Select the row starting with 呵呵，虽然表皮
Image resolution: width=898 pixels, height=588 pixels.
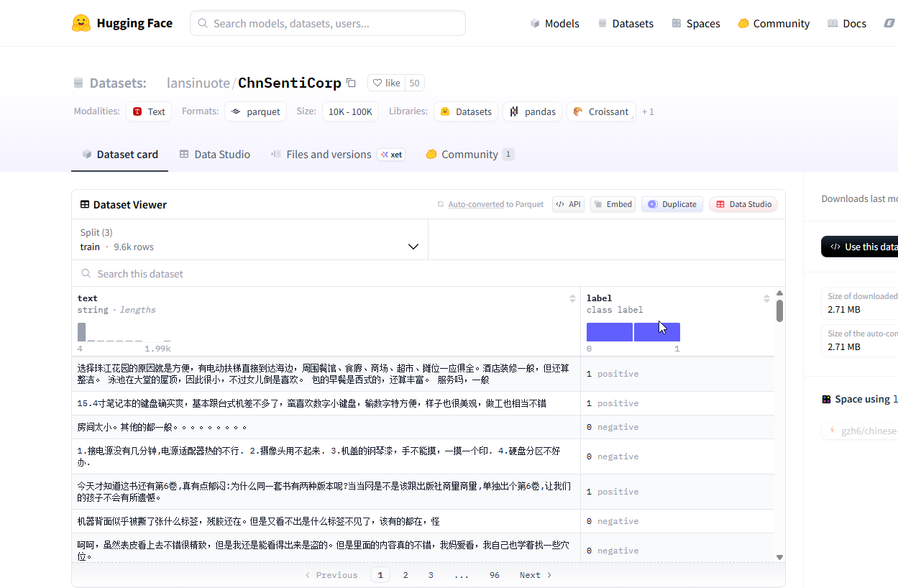[x=423, y=548]
